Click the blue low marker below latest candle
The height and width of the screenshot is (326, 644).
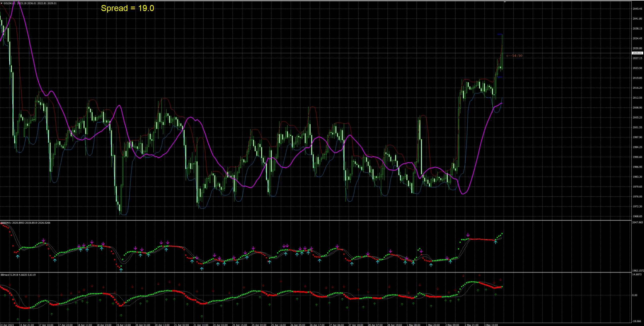500,77
